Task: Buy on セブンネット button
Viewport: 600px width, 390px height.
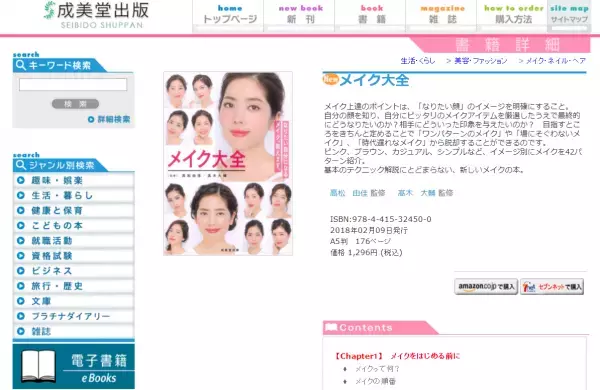Action: tap(552, 287)
